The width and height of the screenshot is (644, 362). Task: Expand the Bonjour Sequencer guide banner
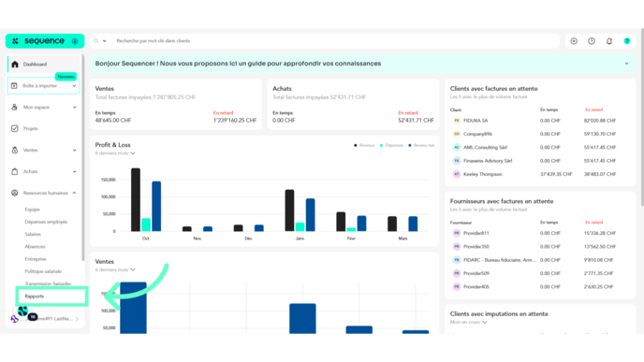(x=626, y=64)
